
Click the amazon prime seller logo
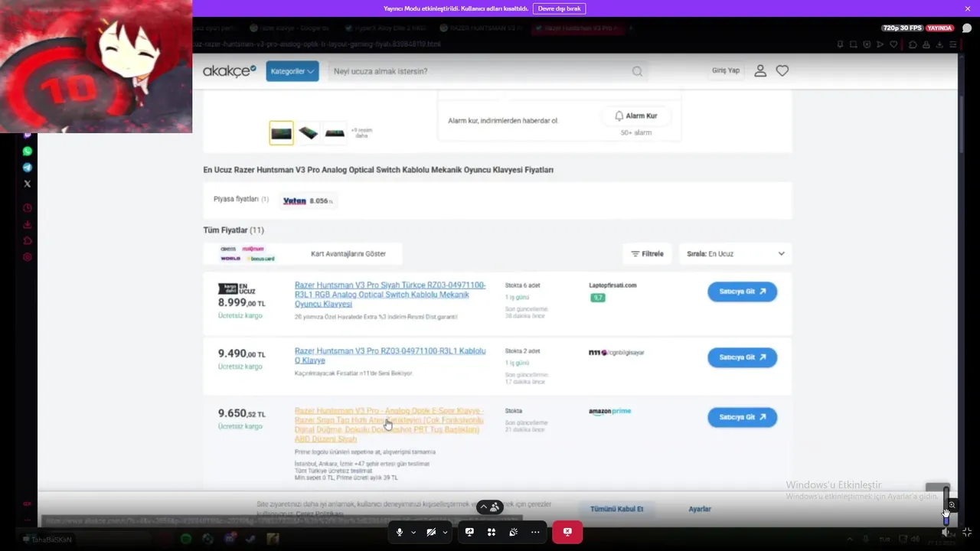[610, 411]
